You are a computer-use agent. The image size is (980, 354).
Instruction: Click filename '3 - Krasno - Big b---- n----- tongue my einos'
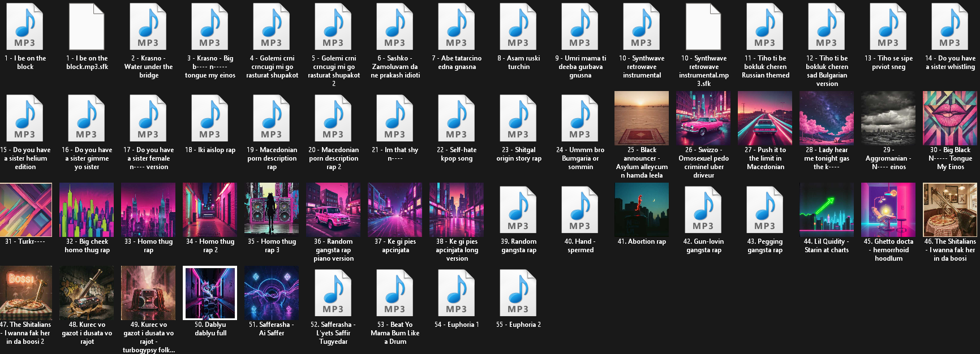(x=210, y=67)
